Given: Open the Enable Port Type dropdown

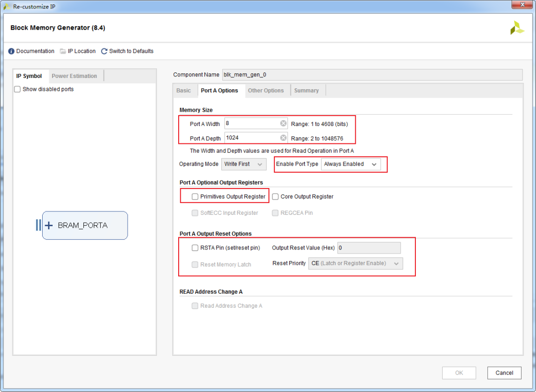Looking at the screenshot, I should [350, 164].
